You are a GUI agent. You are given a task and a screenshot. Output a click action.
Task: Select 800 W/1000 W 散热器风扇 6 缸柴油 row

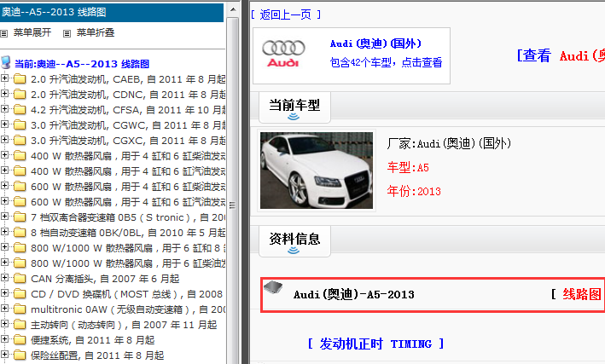128,263
